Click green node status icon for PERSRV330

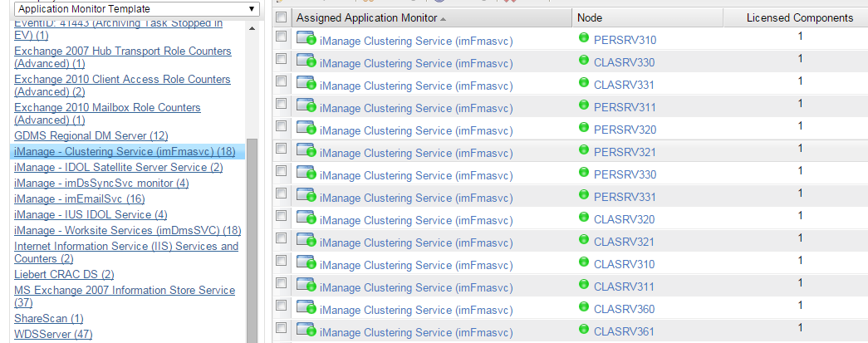coord(583,172)
